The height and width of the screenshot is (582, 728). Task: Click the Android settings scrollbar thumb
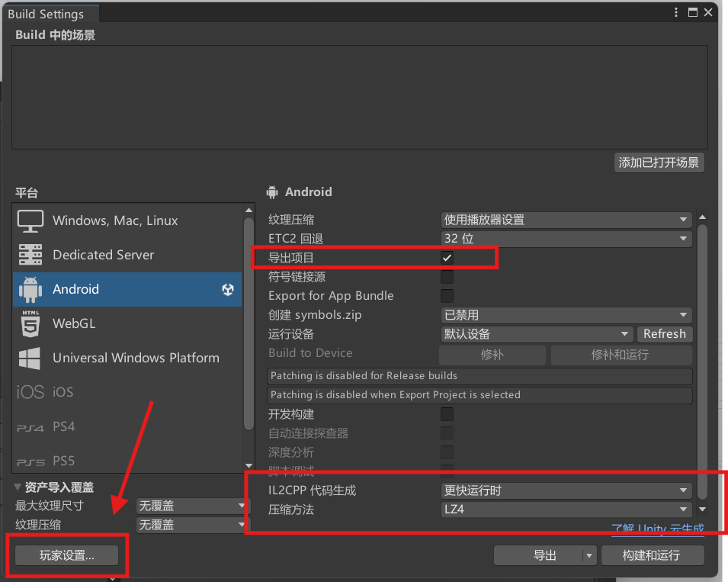click(703, 362)
